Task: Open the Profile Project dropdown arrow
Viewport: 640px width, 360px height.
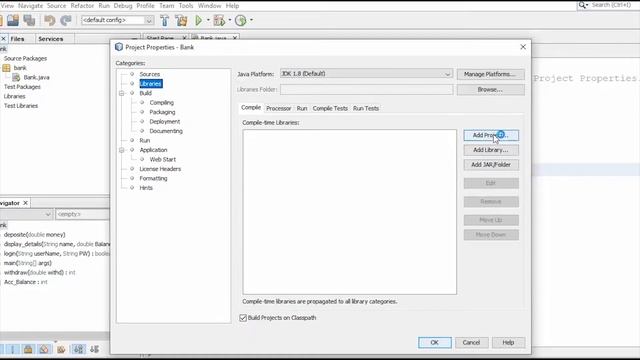Action: pos(251,20)
